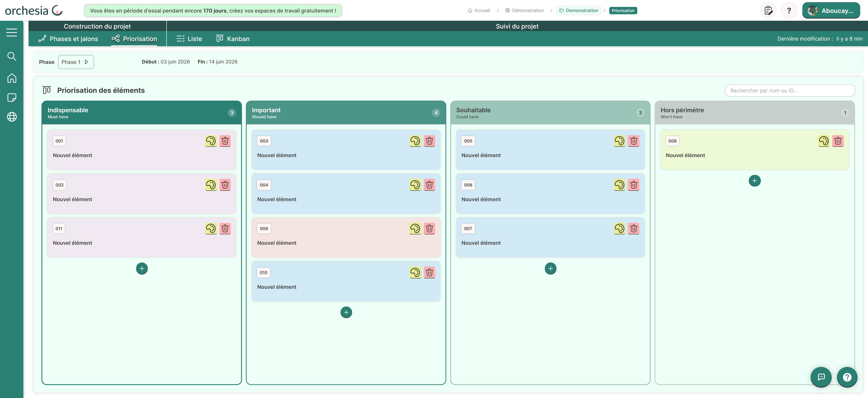Open the Liste view tab
The image size is (868, 398).
189,39
